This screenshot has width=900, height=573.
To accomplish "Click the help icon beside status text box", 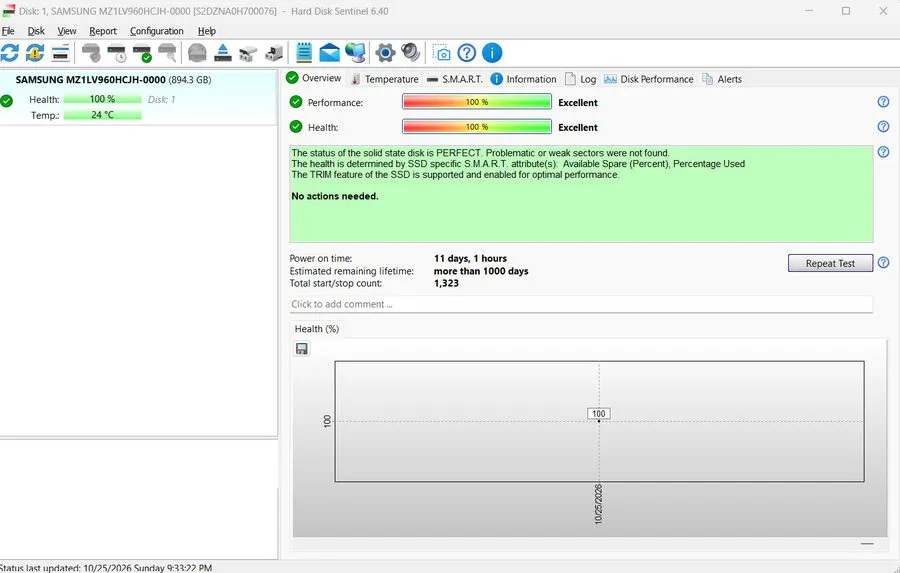I will point(883,152).
